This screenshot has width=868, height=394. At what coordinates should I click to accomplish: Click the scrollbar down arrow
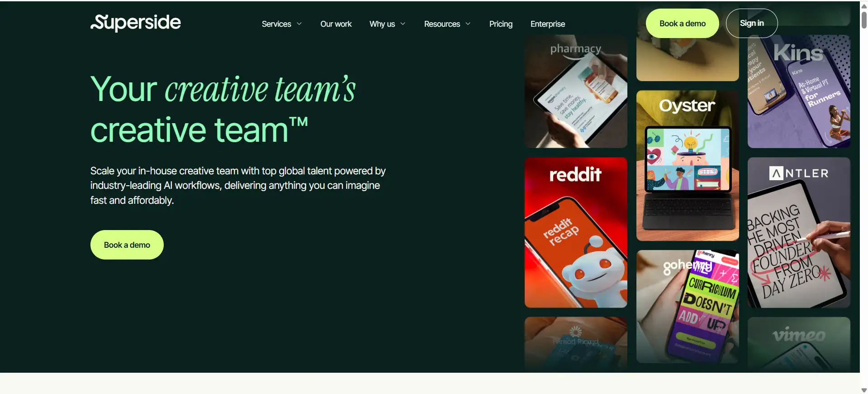tap(864, 390)
